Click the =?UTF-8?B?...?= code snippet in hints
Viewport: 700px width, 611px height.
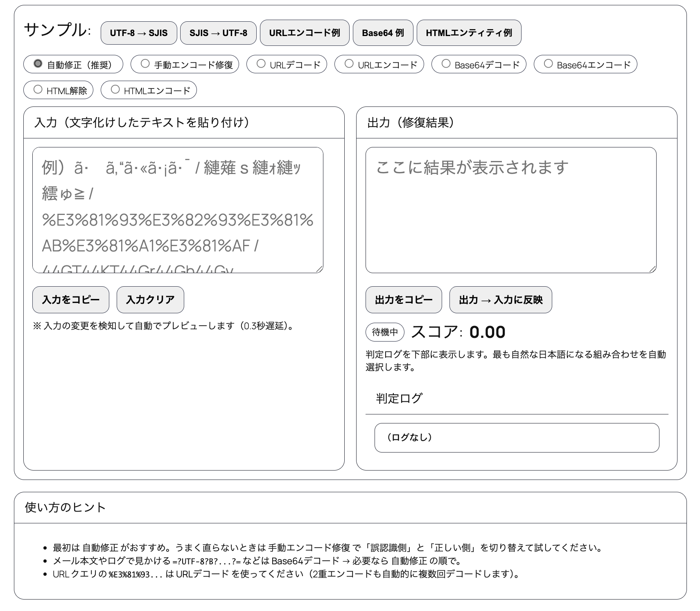[x=207, y=561]
